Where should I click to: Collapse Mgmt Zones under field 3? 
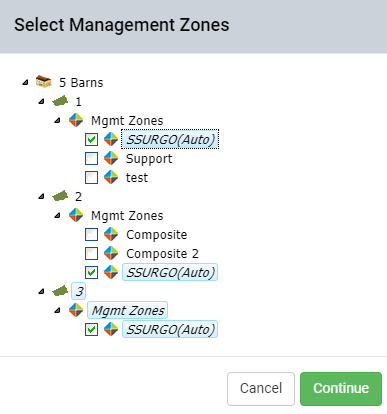(57, 310)
